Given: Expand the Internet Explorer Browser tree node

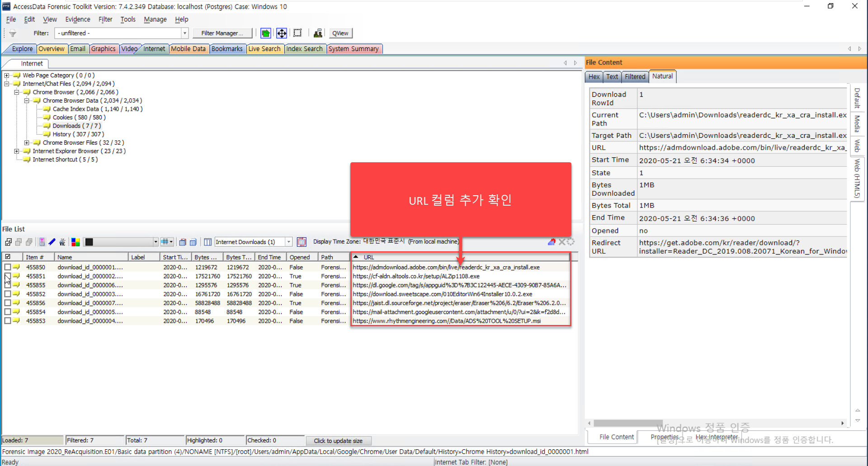Looking at the screenshot, I should pyautogui.click(x=16, y=151).
